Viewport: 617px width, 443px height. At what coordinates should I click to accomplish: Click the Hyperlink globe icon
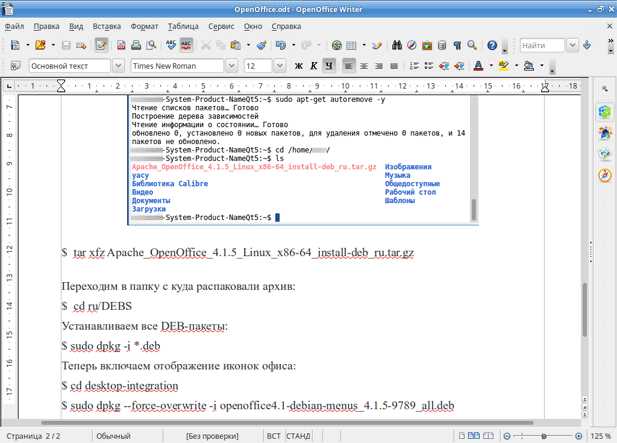(x=336, y=45)
